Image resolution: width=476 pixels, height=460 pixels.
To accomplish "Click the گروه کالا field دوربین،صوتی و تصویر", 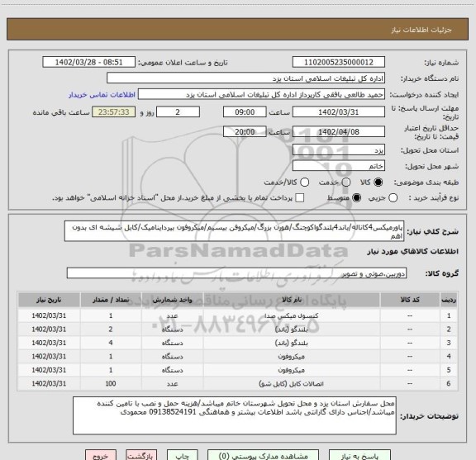I will [236, 273].
